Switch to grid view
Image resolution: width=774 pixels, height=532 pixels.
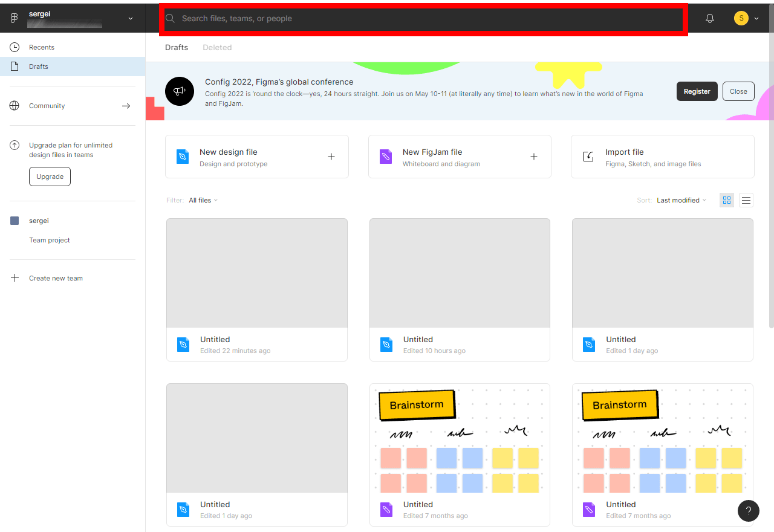coord(727,200)
